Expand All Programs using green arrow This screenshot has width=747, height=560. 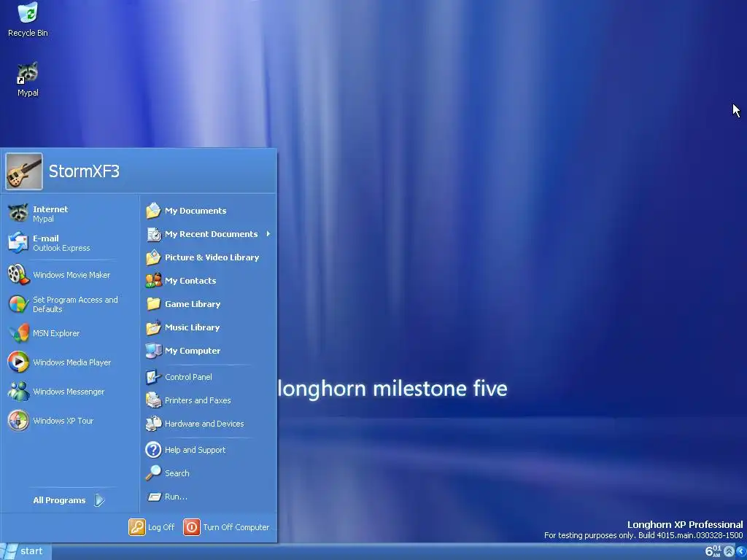coord(99,500)
